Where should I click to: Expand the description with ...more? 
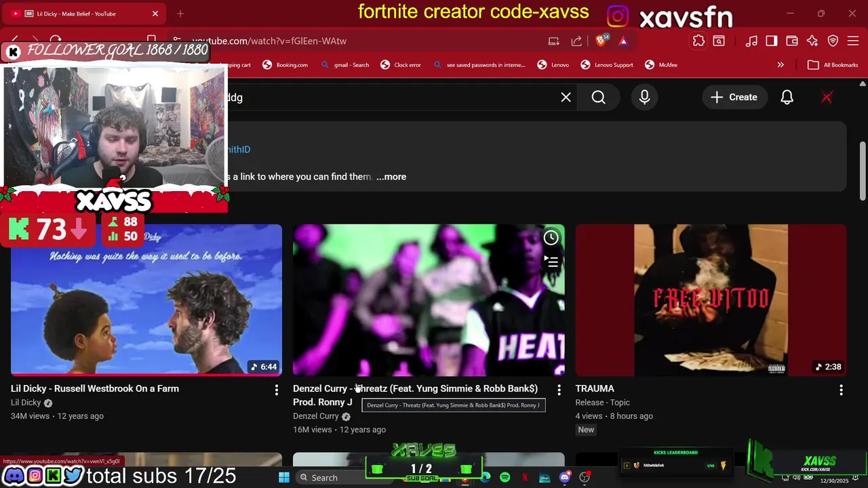[391, 176]
